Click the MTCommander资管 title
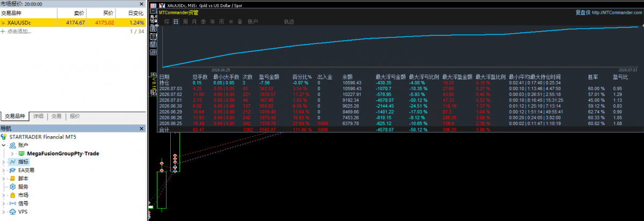Viewport: 644px width, 221px height. (179, 13)
